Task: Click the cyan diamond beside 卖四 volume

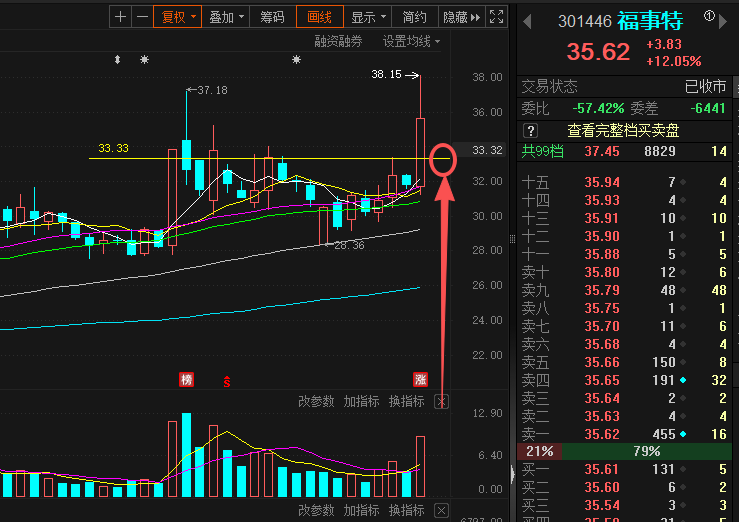Action: 683,380
